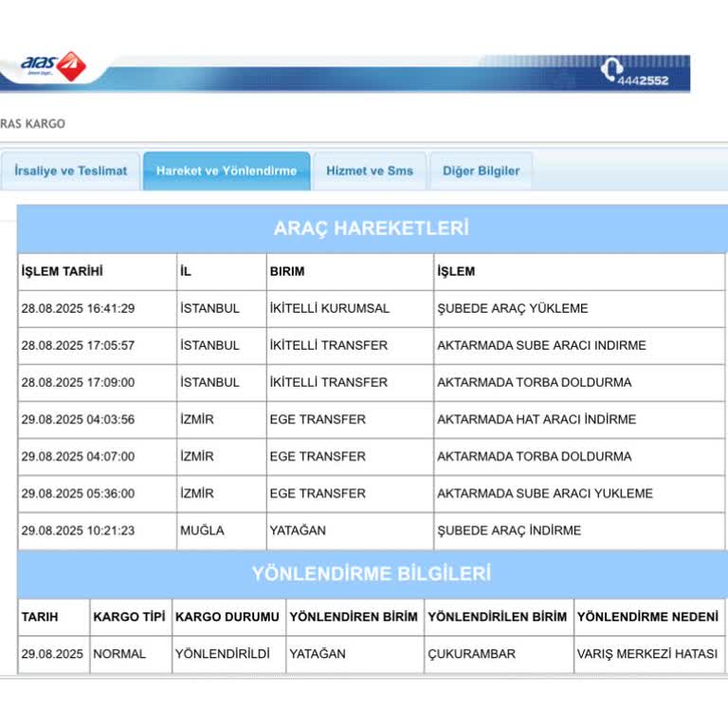Screen dimensions: 728x728
Task: Select the VARIŞ MERKEZİ HATASI reason cell
Action: tap(646, 653)
